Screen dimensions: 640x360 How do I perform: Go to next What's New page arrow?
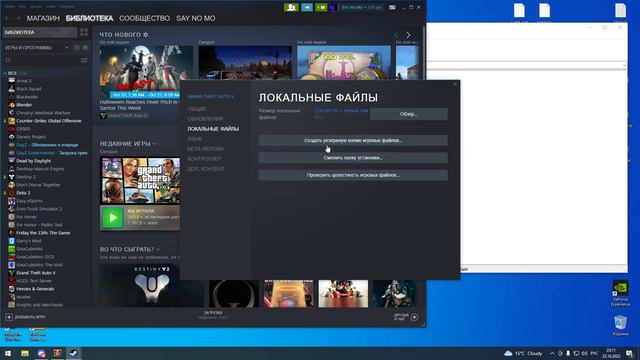[x=408, y=35]
